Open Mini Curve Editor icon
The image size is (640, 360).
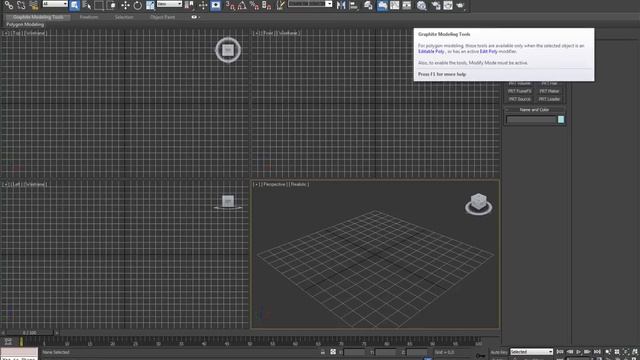tap(8, 342)
